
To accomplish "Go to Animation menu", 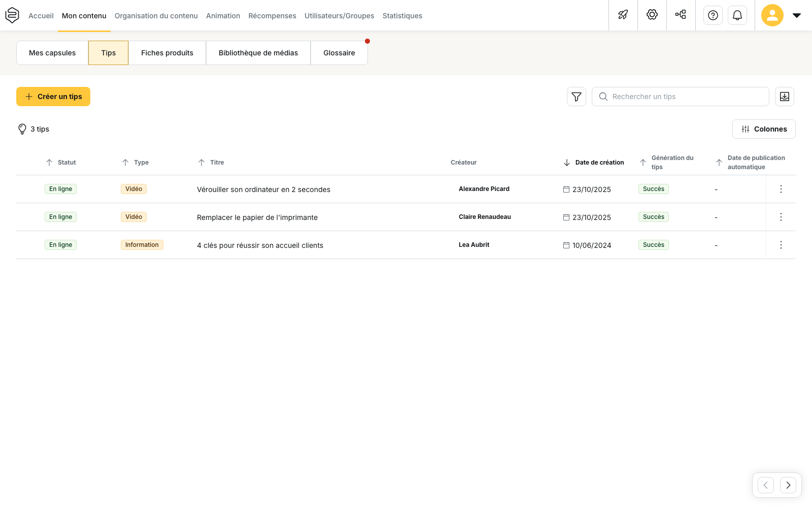I will pos(223,16).
